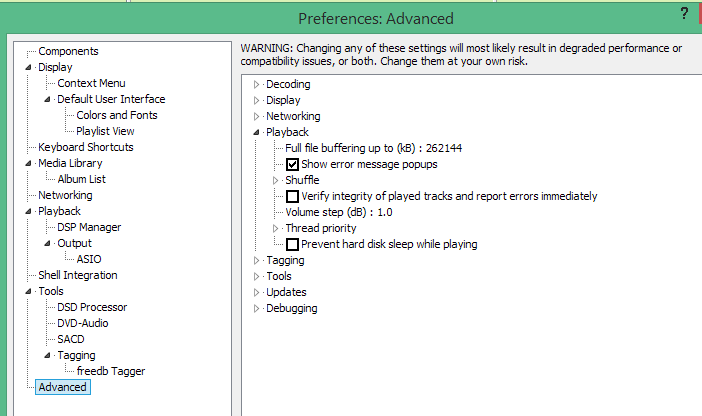Collapse the Playback advanced section arrow
This screenshot has width=702, height=416.
(x=257, y=132)
